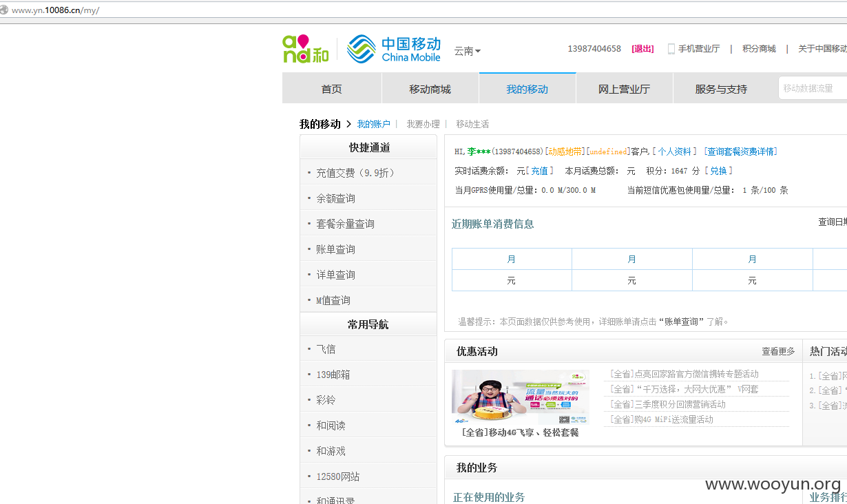Click the phone icon beside 手机营业厅
This screenshot has width=847, height=504.
point(671,49)
